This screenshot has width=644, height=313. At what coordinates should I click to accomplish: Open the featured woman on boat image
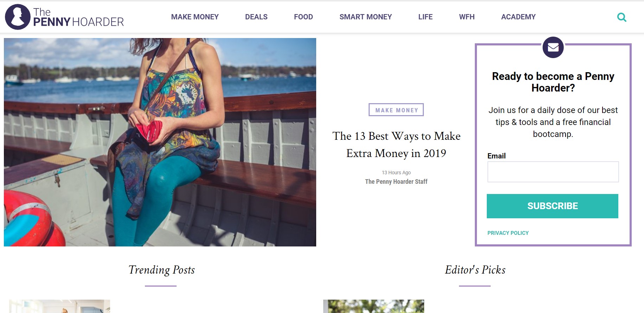pyautogui.click(x=160, y=142)
